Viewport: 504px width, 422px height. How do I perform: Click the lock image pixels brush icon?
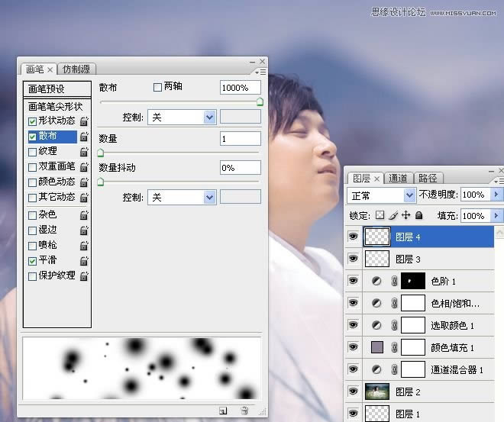393,215
